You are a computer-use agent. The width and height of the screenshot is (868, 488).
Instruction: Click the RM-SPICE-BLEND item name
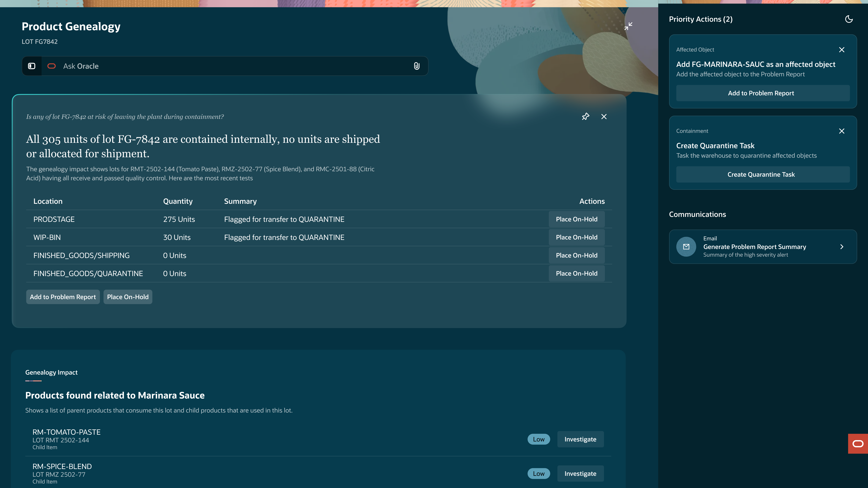click(x=62, y=466)
